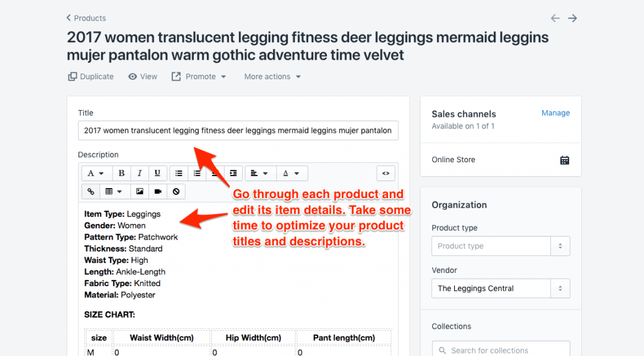Toggle bold formatting in description toolbar

pyautogui.click(x=121, y=173)
